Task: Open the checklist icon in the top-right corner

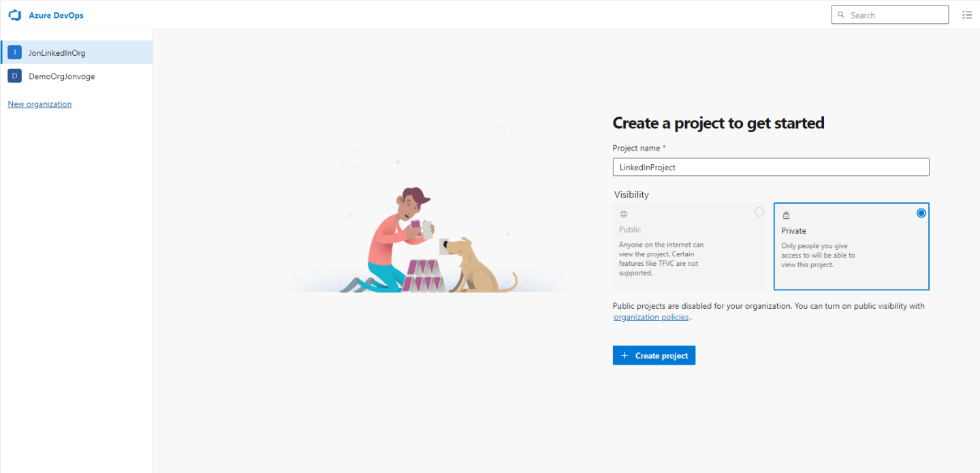Action: [x=966, y=14]
